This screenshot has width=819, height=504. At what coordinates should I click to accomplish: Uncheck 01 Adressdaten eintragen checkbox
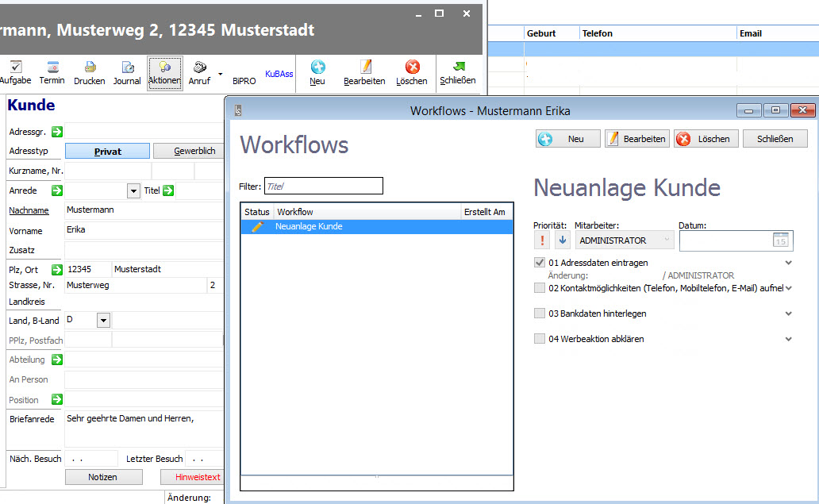tap(540, 263)
